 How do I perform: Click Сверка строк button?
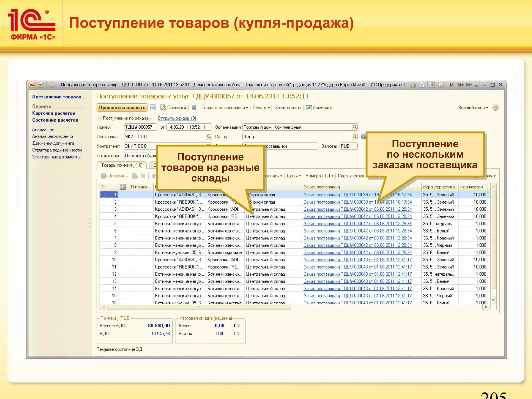(351, 176)
